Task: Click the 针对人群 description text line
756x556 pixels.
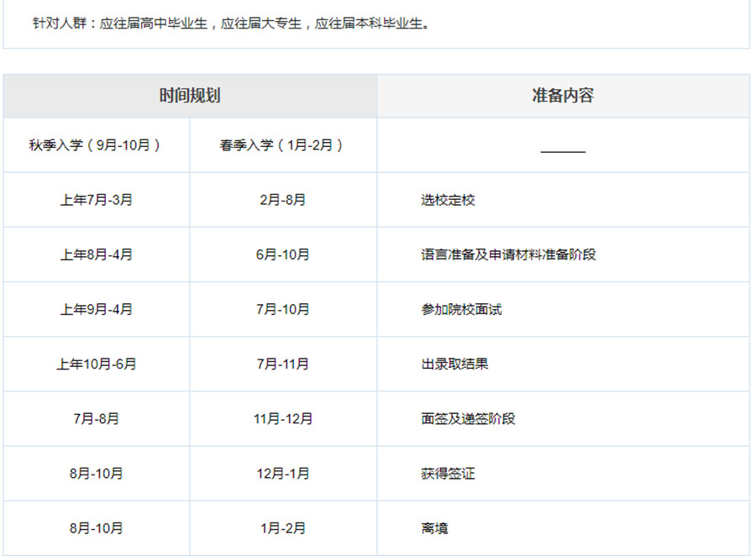Action: pyautogui.click(x=231, y=24)
